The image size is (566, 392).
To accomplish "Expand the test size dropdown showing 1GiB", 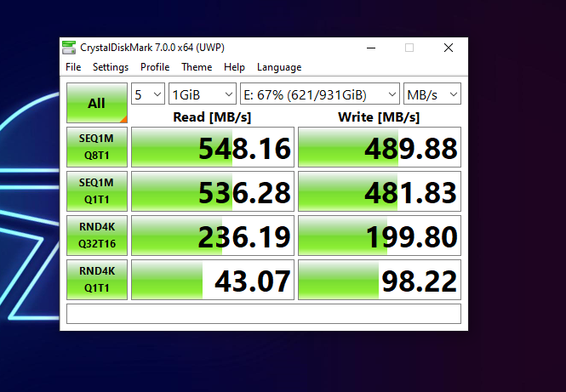I will point(203,94).
